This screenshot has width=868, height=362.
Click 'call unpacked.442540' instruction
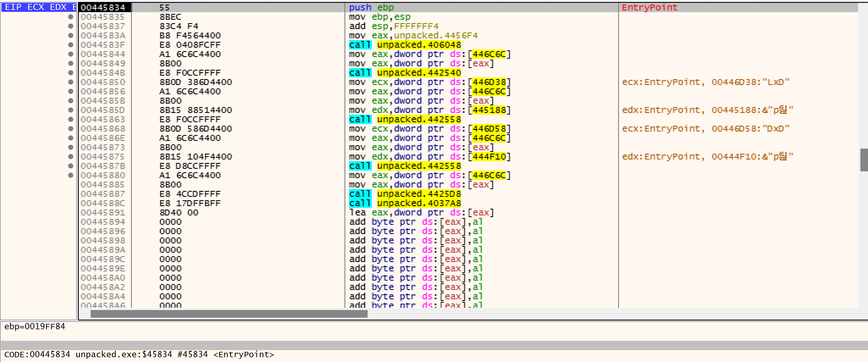(405, 73)
